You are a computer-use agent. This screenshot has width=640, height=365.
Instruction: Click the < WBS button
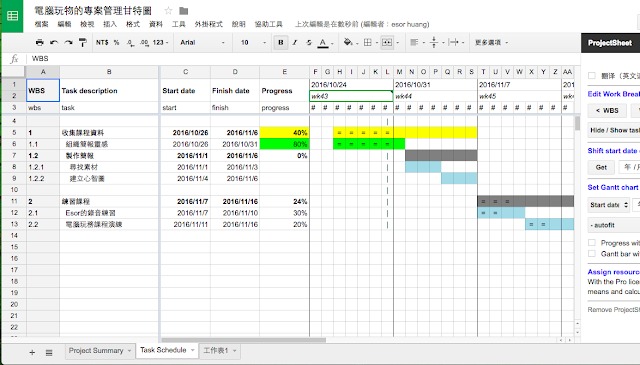pyautogui.click(x=607, y=111)
